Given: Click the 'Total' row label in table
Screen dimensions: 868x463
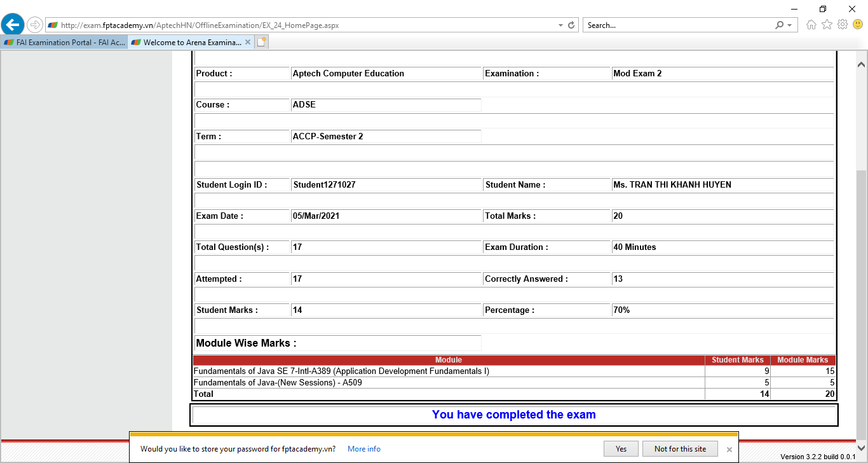Looking at the screenshot, I should pos(203,394).
